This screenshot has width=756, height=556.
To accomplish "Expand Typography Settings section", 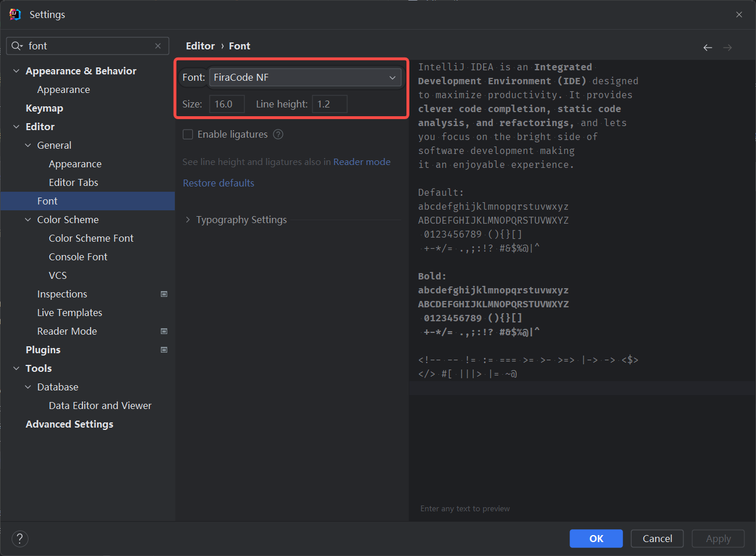I will [x=188, y=220].
